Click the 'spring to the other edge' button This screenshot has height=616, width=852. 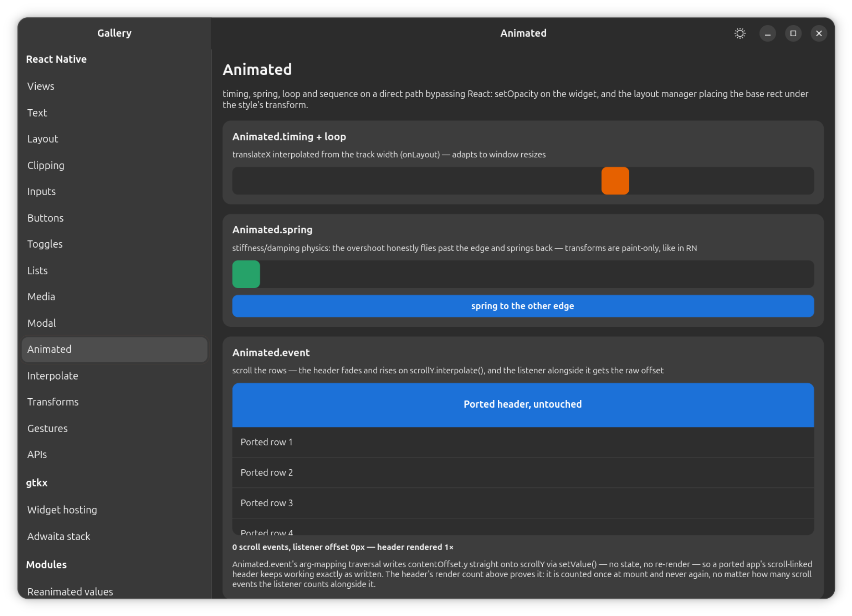(523, 306)
